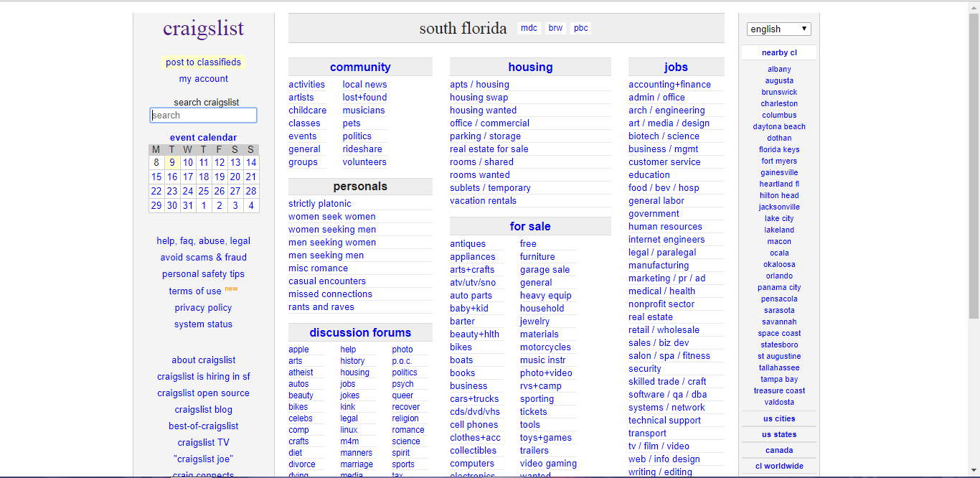Open the community section heading
Image resolution: width=980 pixels, height=478 pixels.
(x=360, y=67)
